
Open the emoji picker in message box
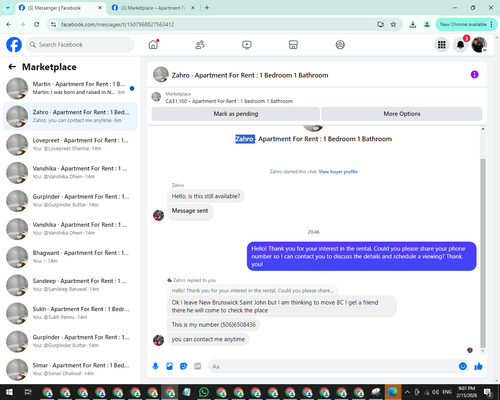(463, 366)
